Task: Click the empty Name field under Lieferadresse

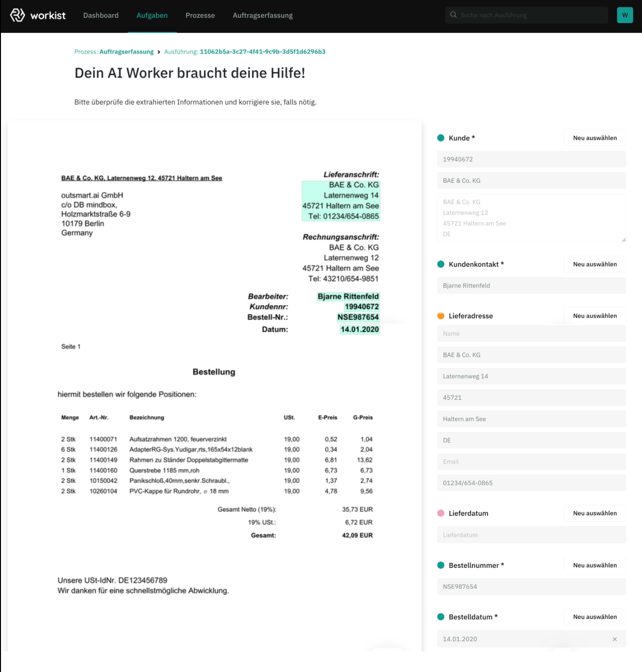Action: click(531, 334)
